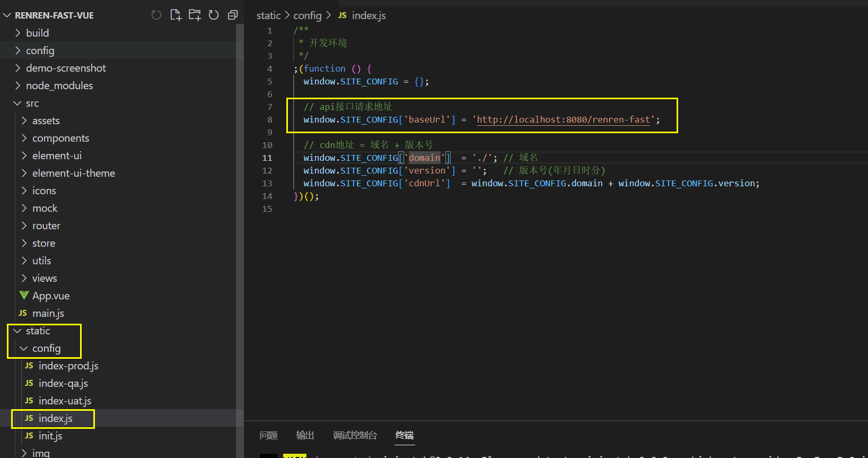Click JS icon in the breadcrumb path
Image resolution: width=868 pixels, height=458 pixels.
[343, 15]
